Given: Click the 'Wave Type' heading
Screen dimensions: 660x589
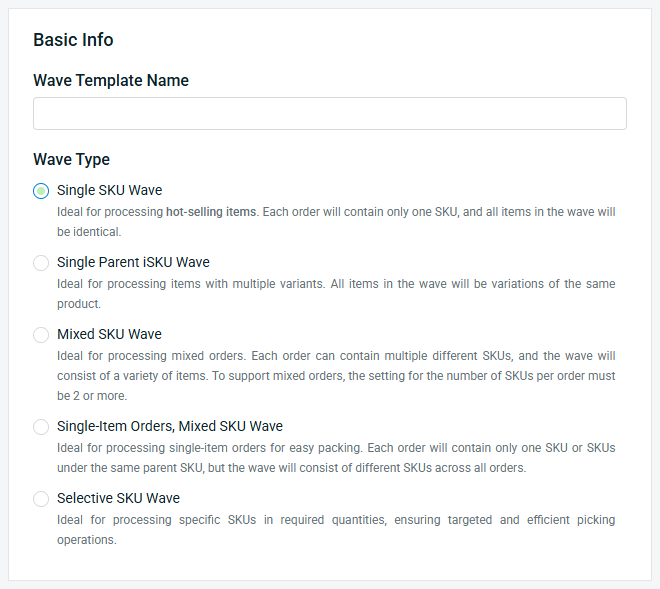Looking at the screenshot, I should [x=72, y=160].
